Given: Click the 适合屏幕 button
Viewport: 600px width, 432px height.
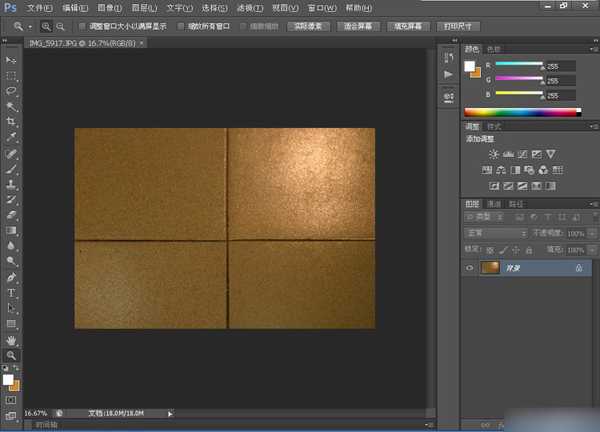Looking at the screenshot, I should (356, 25).
